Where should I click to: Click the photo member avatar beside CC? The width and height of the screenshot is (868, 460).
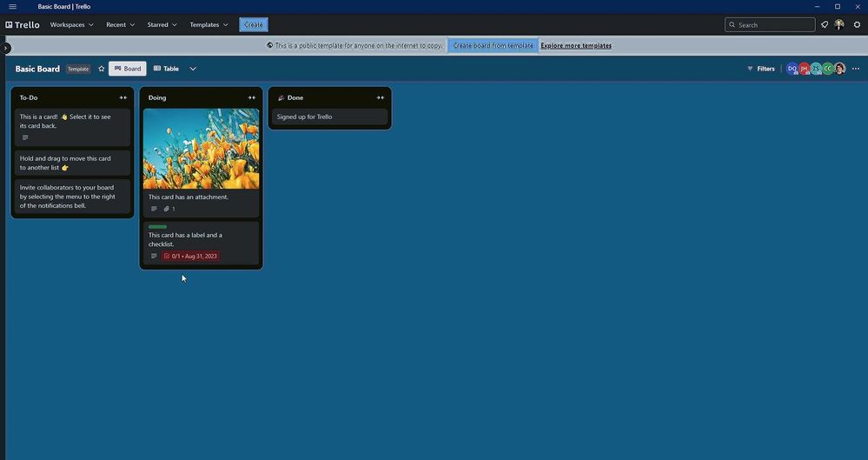840,69
